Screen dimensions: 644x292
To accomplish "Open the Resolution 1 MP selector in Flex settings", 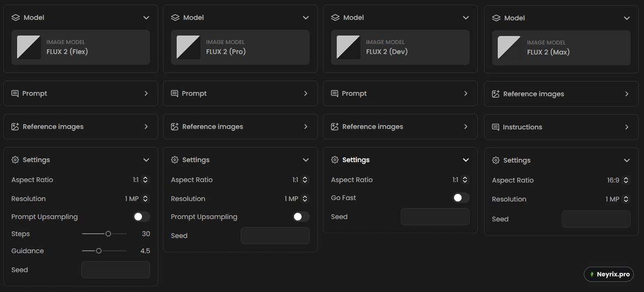I will pyautogui.click(x=137, y=199).
